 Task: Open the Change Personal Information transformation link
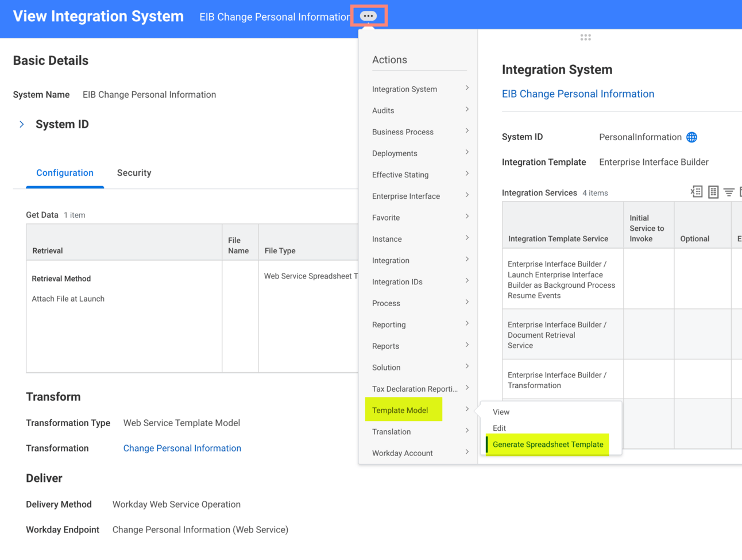(x=182, y=449)
